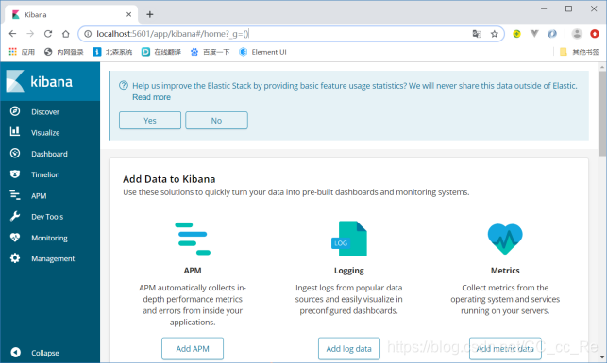
Task: Open the Read more link
Action: (x=151, y=97)
